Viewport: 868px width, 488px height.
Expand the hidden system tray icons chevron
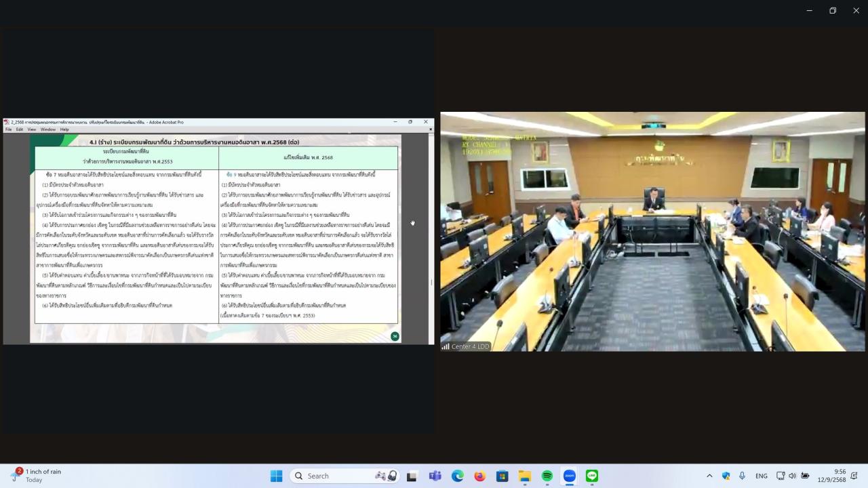tap(709, 476)
